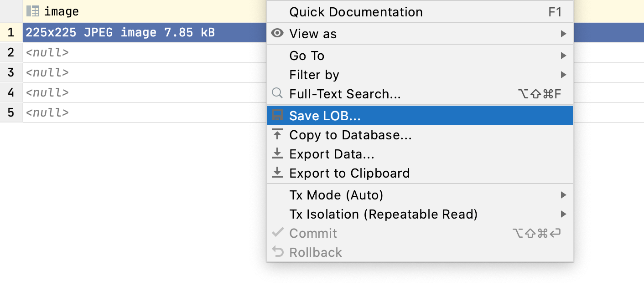Select Export Data option
Image resolution: width=644 pixels, height=286 pixels.
coord(331,153)
